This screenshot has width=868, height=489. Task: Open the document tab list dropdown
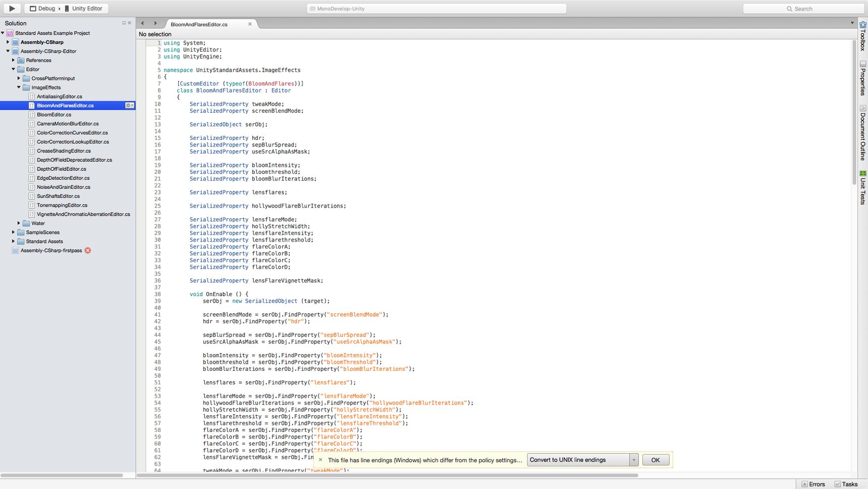click(852, 23)
